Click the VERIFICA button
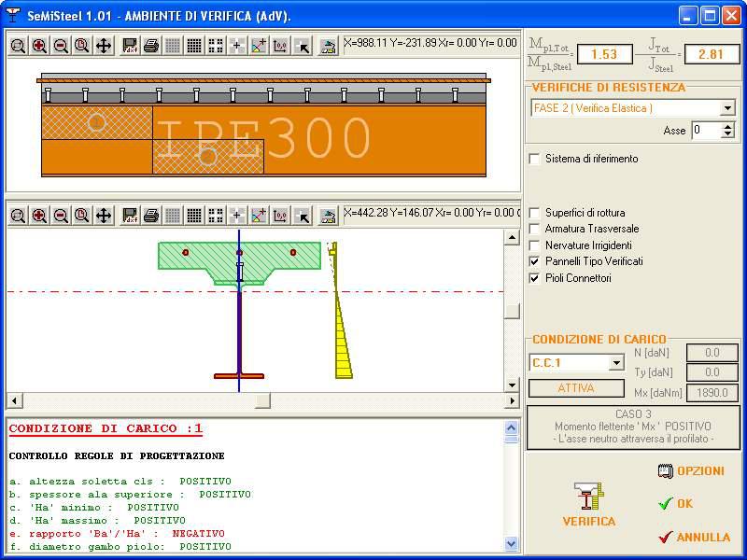 click(x=588, y=506)
